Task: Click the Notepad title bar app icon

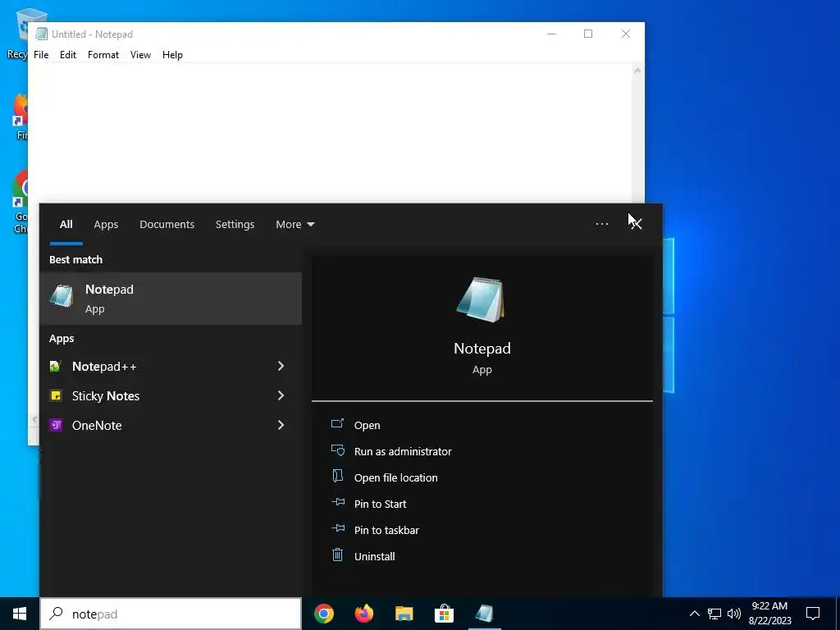Action: tap(41, 34)
